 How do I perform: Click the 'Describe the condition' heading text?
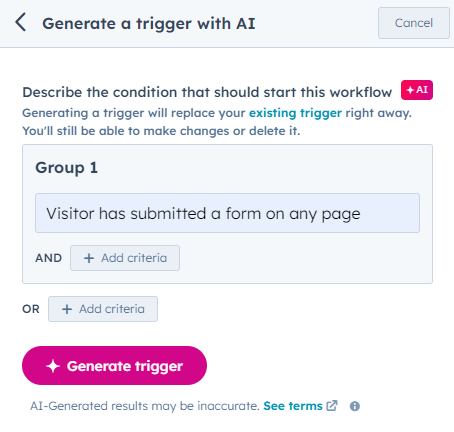point(207,92)
